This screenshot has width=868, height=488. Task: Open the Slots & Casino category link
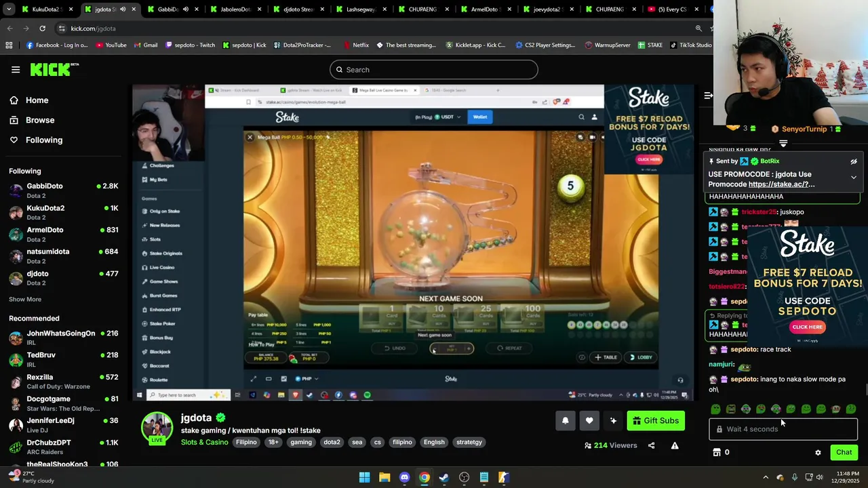[x=204, y=442]
